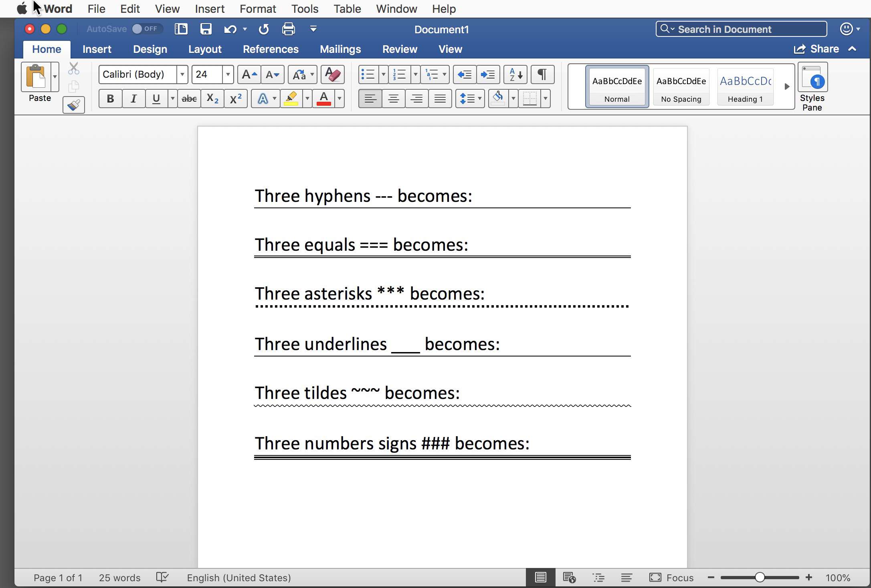Increase paragraph indent
This screenshot has height=588, width=871.
[x=488, y=75]
